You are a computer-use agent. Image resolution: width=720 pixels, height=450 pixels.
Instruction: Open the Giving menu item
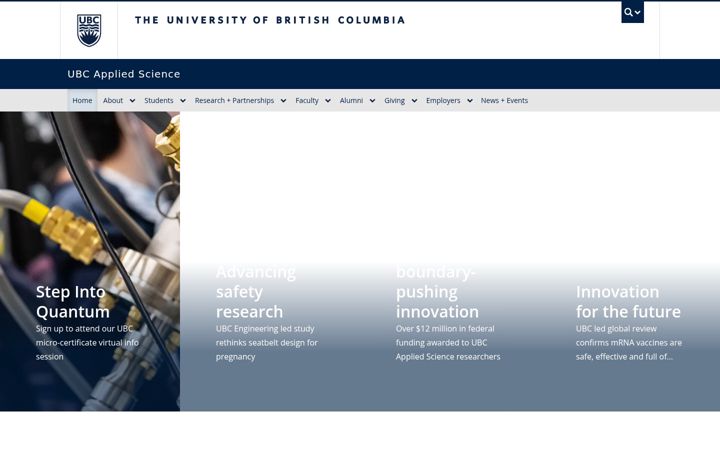pyautogui.click(x=394, y=100)
